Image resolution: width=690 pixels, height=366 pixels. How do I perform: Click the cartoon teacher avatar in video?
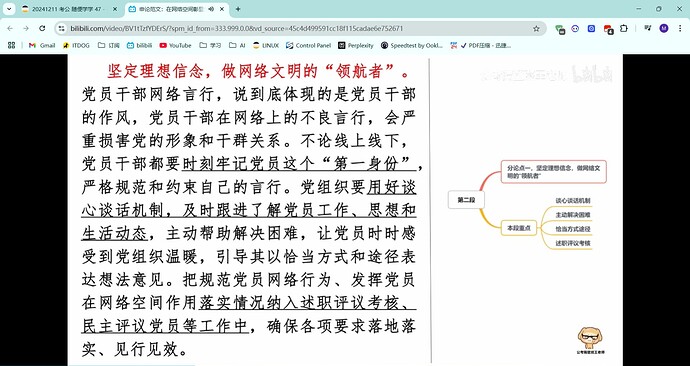590,340
